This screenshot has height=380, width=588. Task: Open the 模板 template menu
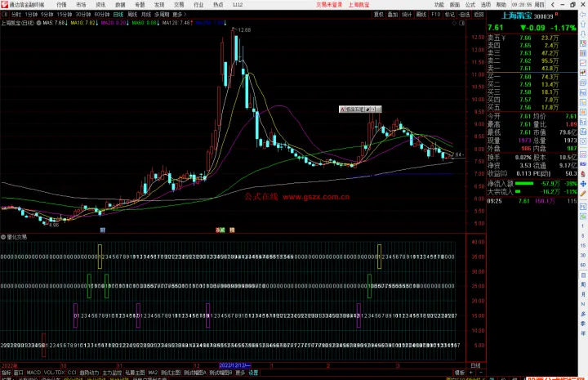[460, 372]
